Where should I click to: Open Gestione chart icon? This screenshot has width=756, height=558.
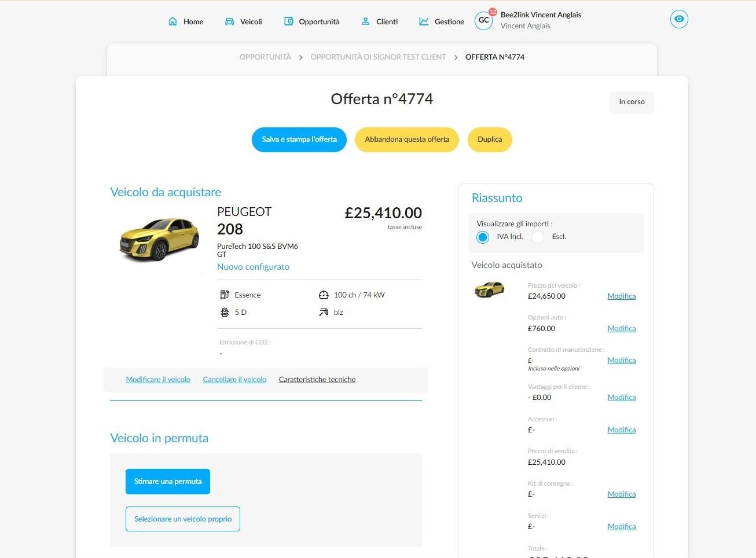click(424, 21)
